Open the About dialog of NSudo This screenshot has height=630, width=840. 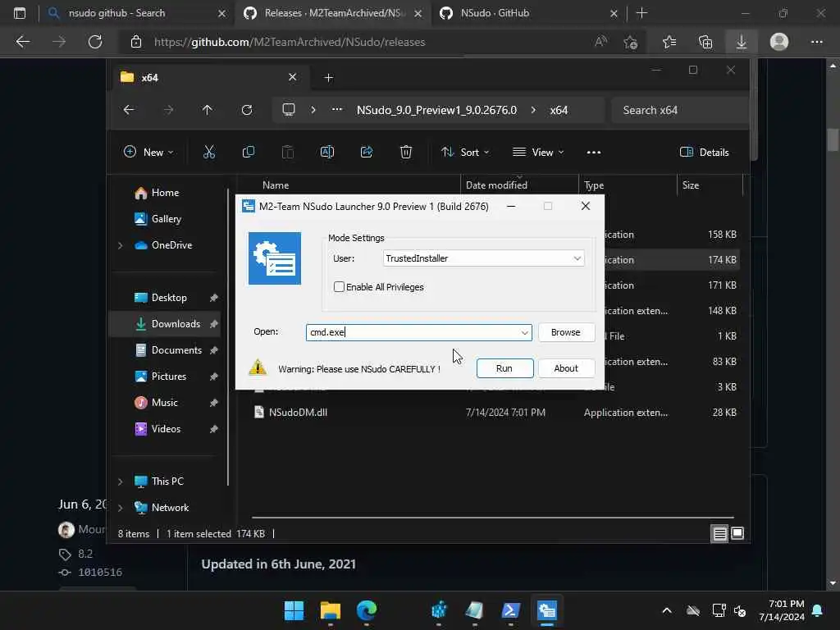566,368
